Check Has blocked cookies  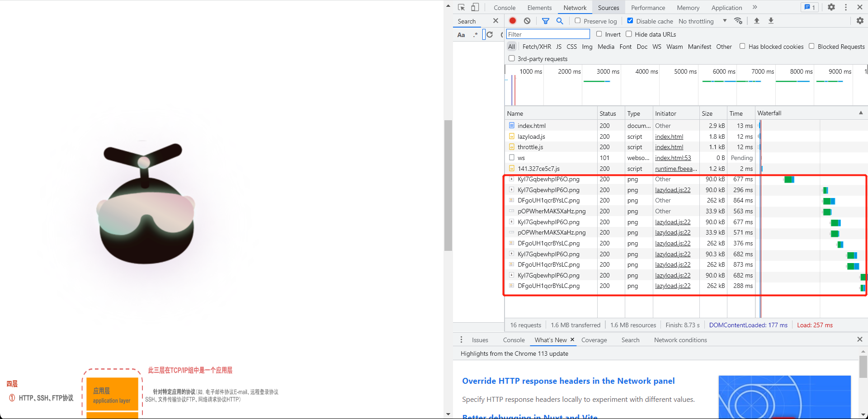pos(742,46)
